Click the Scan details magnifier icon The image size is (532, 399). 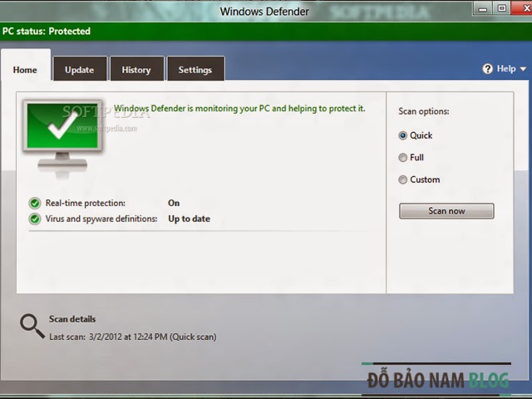(x=32, y=327)
